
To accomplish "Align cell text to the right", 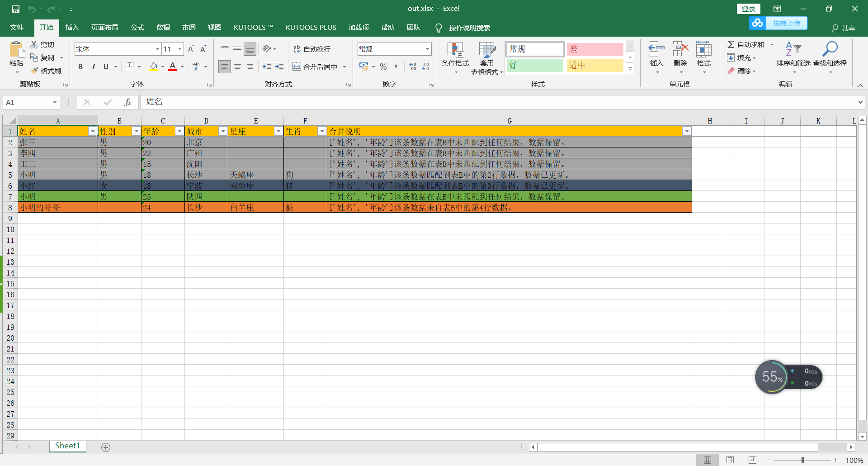I will tap(250, 67).
